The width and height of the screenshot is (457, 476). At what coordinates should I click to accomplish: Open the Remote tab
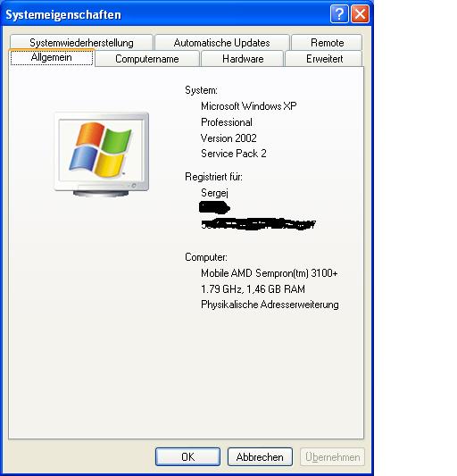pos(327,43)
